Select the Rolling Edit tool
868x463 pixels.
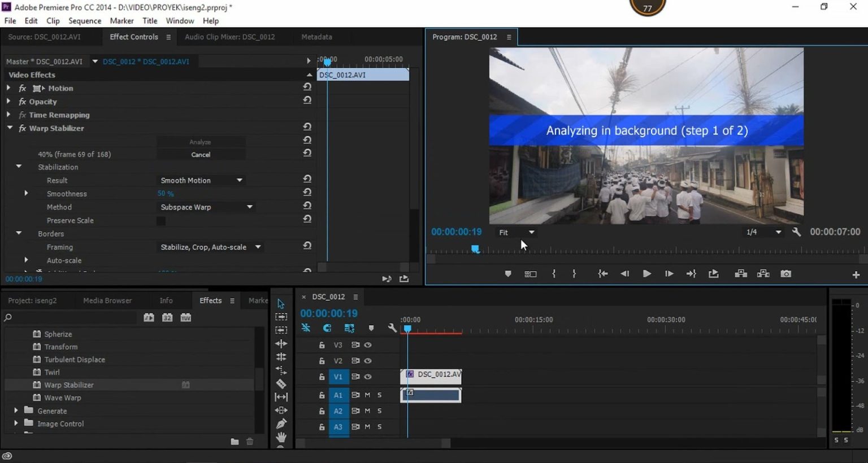pyautogui.click(x=281, y=357)
